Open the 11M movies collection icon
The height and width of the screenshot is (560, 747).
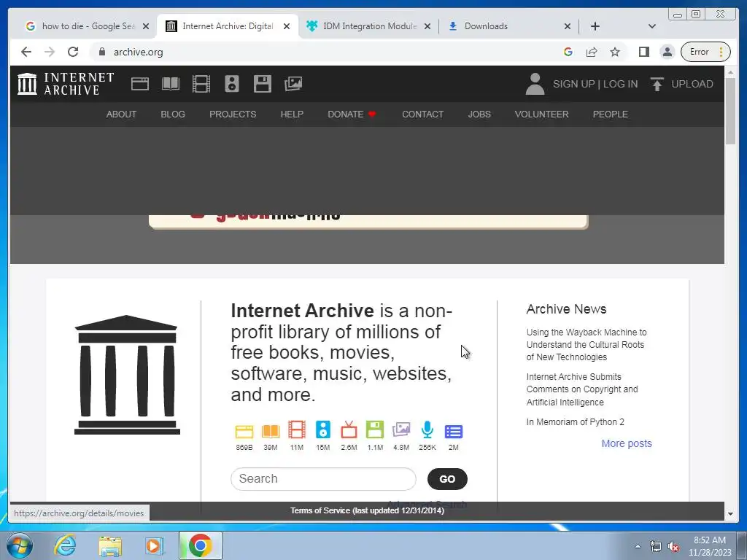pos(296,430)
